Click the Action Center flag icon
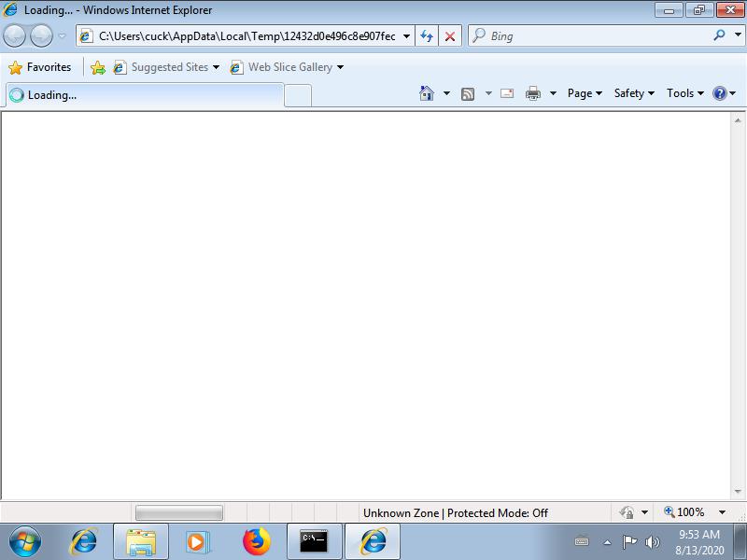Screen dimensions: 747x560 point(629,542)
